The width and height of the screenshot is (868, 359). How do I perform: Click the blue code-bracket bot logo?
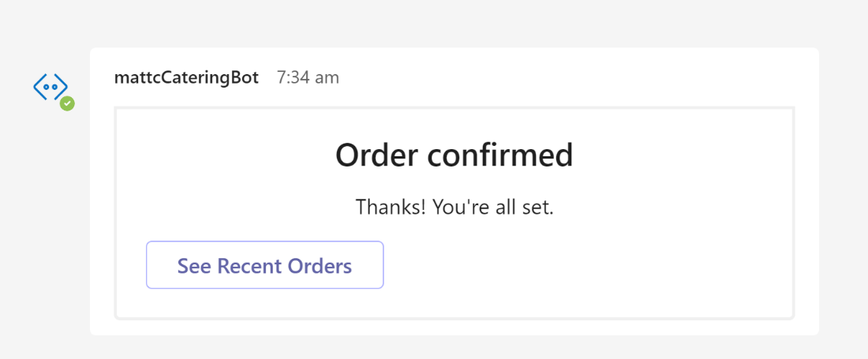[51, 88]
